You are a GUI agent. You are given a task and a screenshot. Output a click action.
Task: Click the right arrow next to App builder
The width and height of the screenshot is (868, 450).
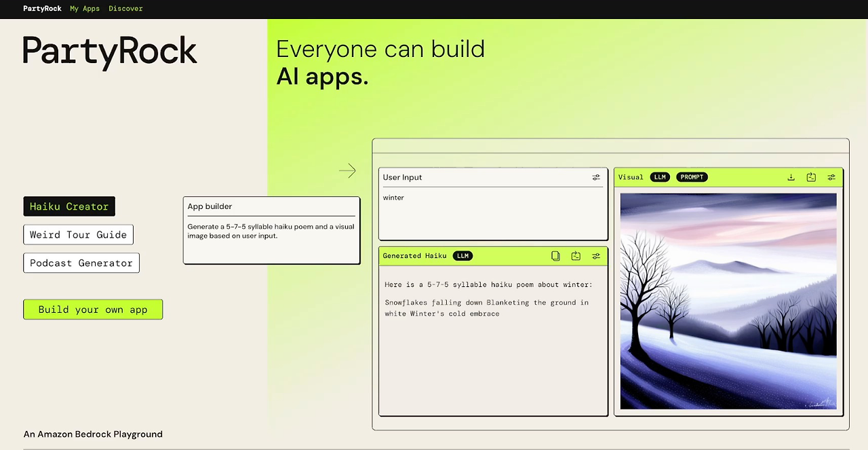(347, 171)
